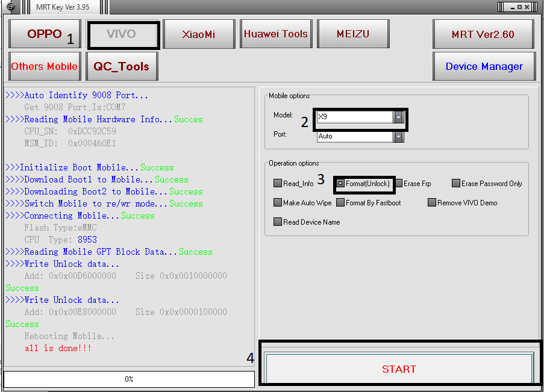
Task: Click the Port field showing Auto
Action: coord(355,137)
